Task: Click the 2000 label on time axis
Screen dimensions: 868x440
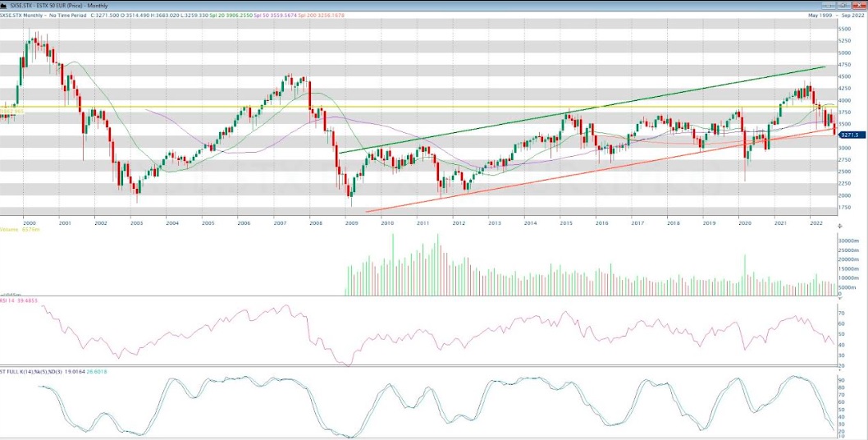Action: [29, 222]
